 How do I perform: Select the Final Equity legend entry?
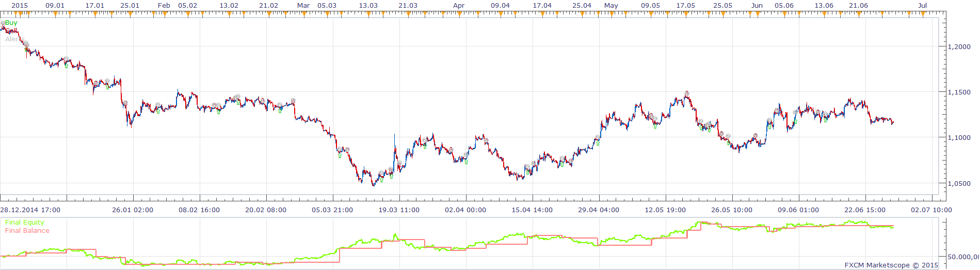click(x=25, y=223)
